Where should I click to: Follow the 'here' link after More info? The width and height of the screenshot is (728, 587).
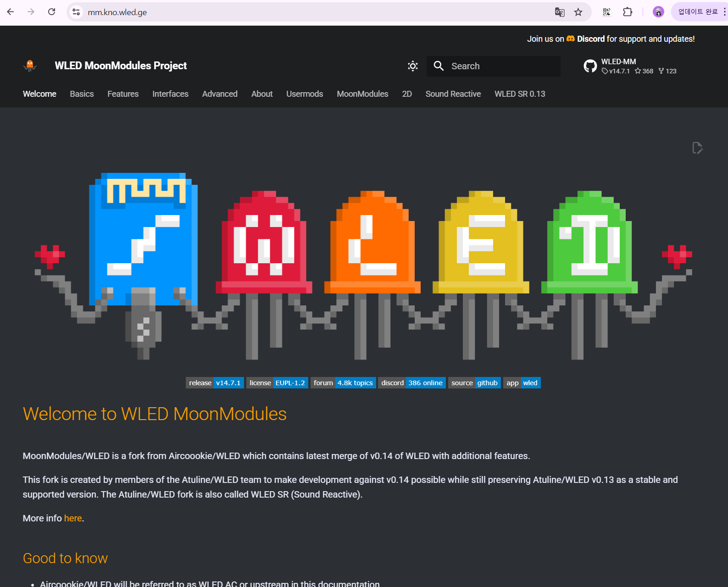73,518
